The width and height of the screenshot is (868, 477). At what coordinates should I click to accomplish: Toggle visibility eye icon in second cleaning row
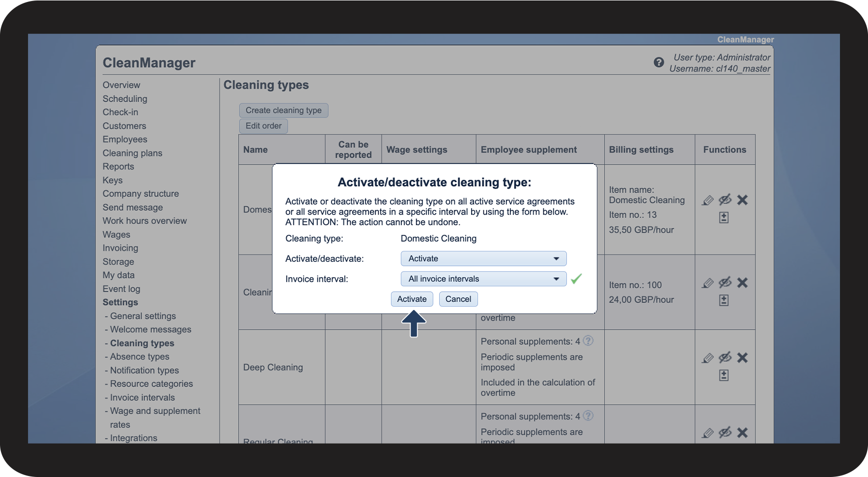tap(725, 283)
